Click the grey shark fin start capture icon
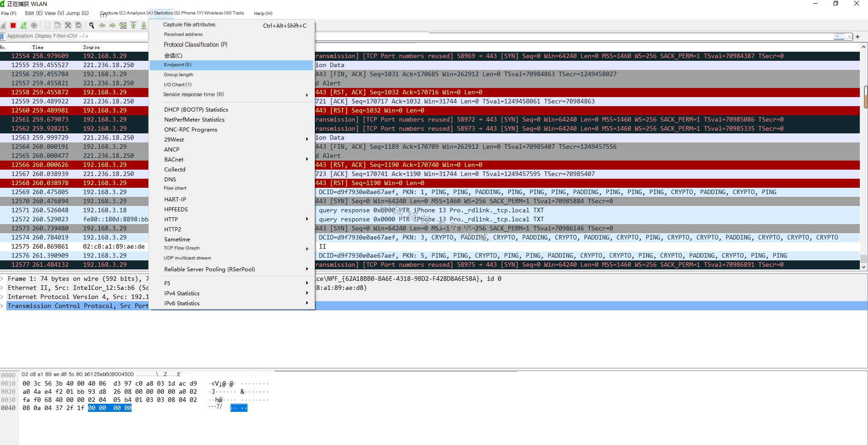The height and width of the screenshot is (445, 868). [x=4, y=25]
